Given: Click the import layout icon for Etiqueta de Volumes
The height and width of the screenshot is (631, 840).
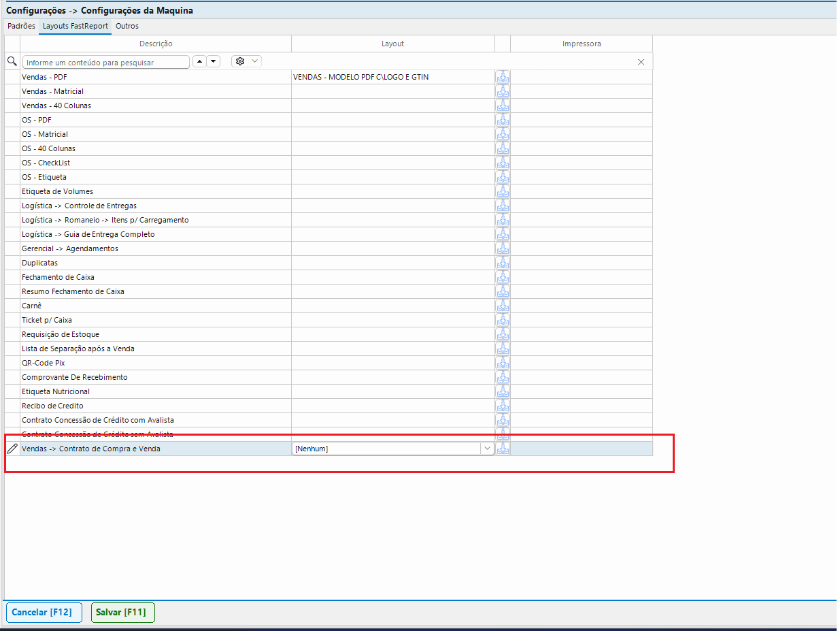Looking at the screenshot, I should [503, 191].
